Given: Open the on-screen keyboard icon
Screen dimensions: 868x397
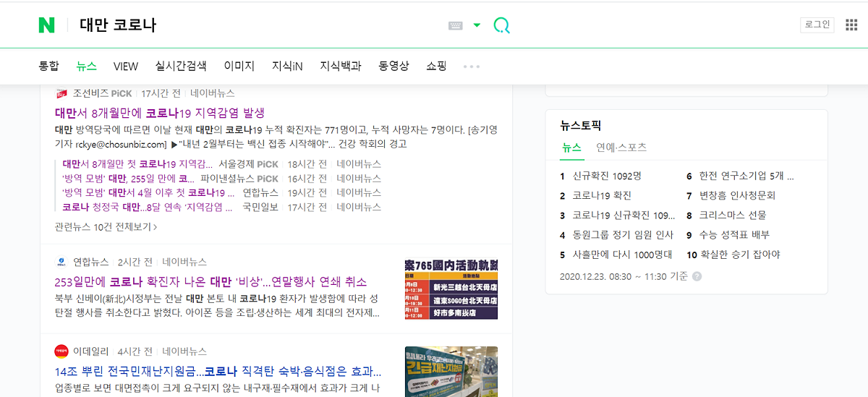Looking at the screenshot, I should (456, 25).
